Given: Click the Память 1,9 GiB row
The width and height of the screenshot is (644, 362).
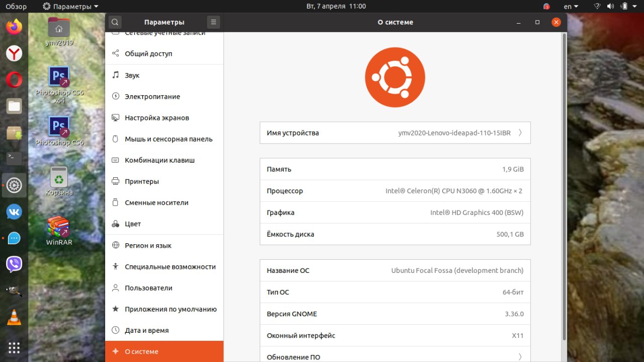Looking at the screenshot, I should pos(395,169).
